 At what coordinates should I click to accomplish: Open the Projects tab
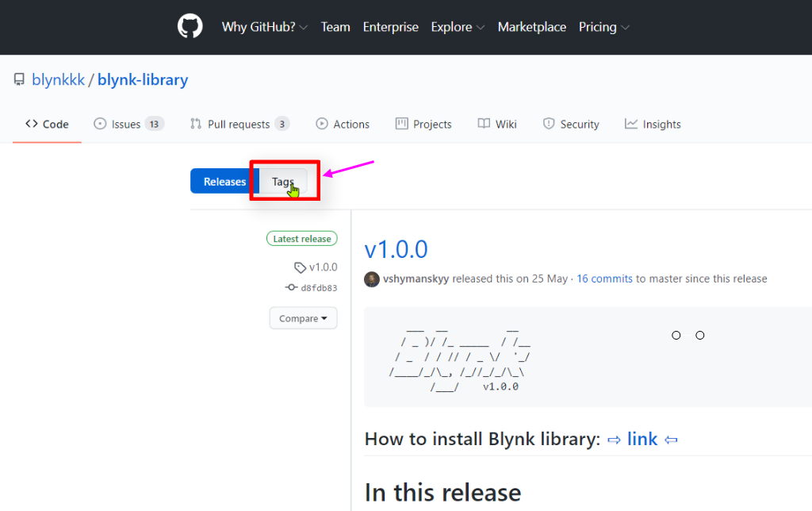[x=423, y=125]
